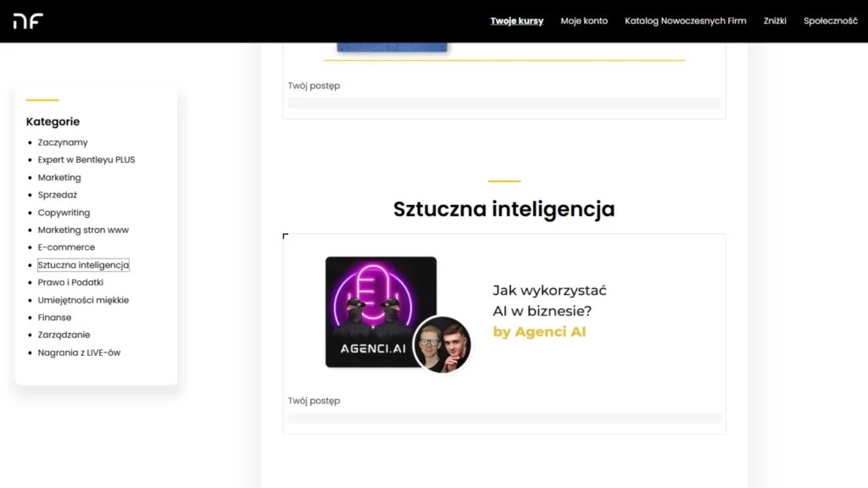This screenshot has height=488, width=868.
Task: Open Marketing stron www category
Action: coord(83,230)
